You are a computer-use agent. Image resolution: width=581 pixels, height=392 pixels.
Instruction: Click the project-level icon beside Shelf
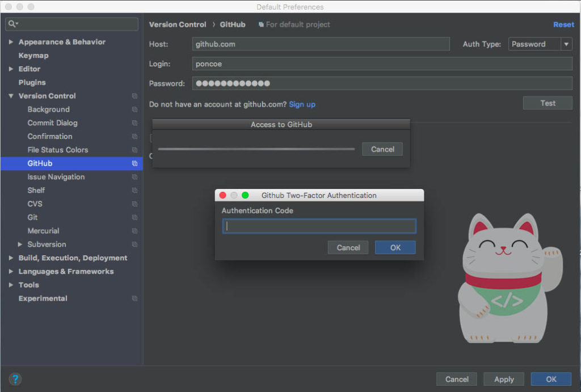134,191
